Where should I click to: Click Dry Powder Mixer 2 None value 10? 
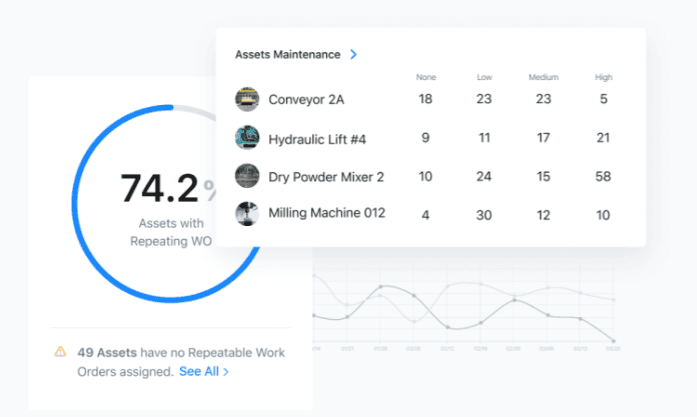coord(425,176)
